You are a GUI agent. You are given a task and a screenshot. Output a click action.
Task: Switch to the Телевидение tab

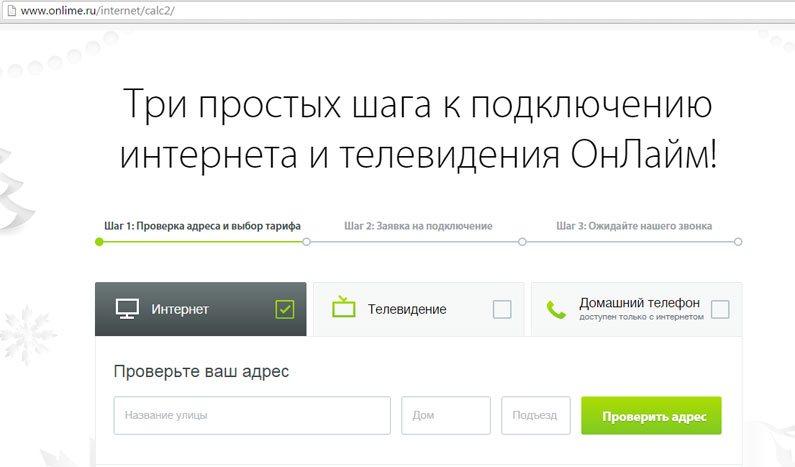point(407,309)
